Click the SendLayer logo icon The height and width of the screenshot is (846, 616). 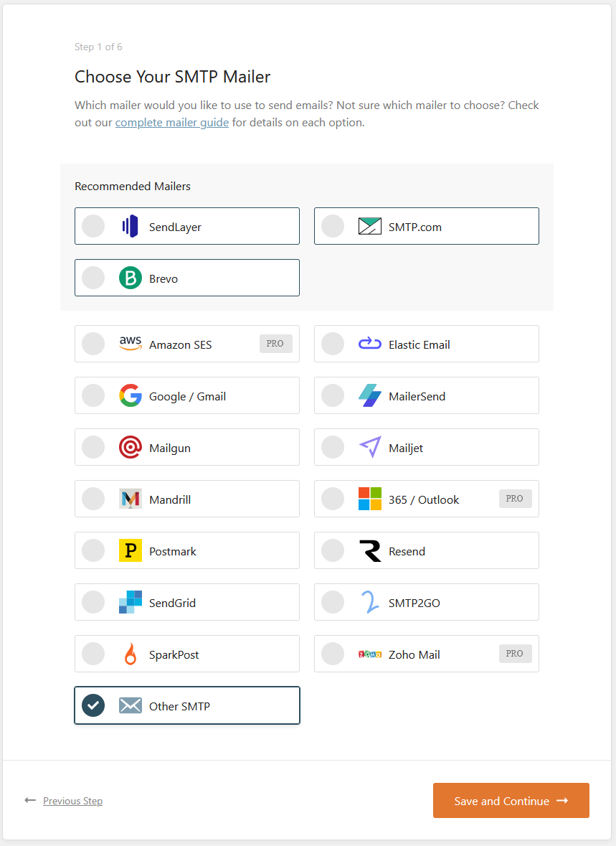click(130, 226)
